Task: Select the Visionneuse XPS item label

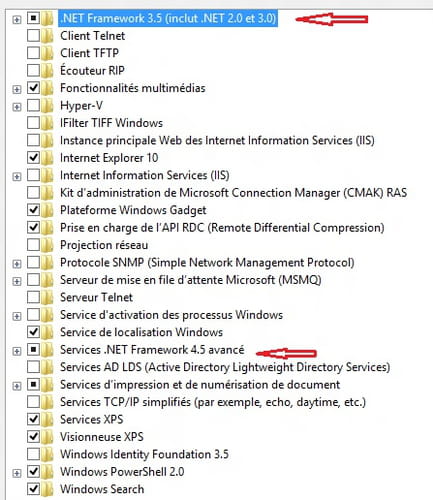Action: [102, 437]
